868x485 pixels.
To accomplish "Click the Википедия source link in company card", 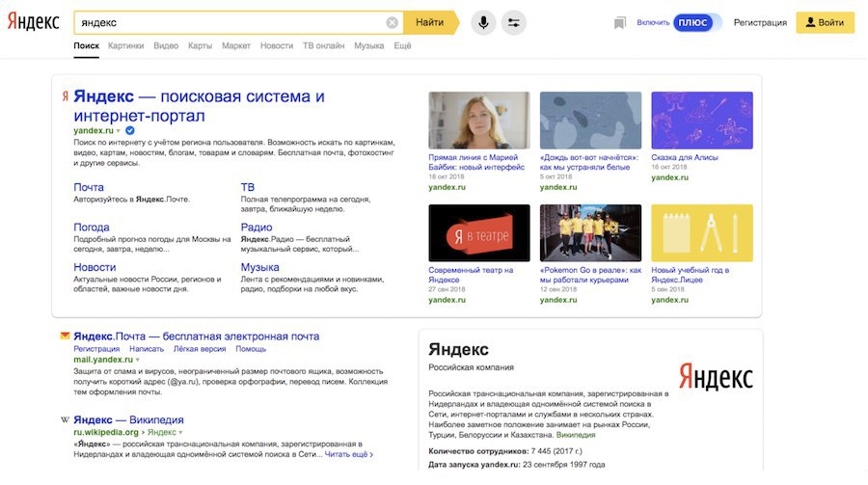I will pyautogui.click(x=576, y=435).
